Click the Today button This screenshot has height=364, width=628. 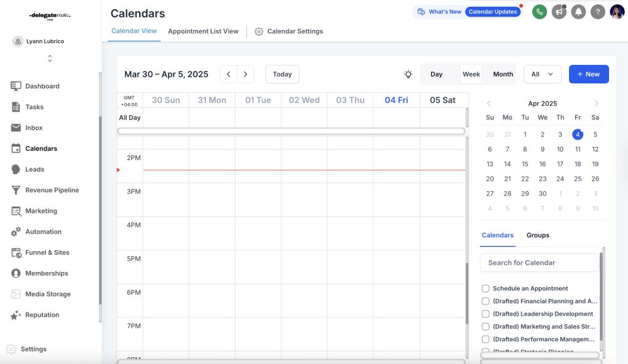click(282, 74)
